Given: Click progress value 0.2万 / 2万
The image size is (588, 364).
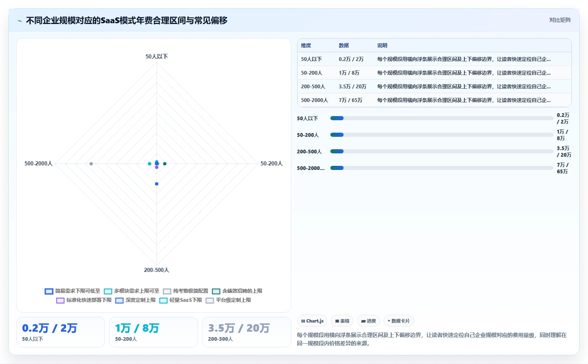Looking at the screenshot, I should click(x=563, y=118).
